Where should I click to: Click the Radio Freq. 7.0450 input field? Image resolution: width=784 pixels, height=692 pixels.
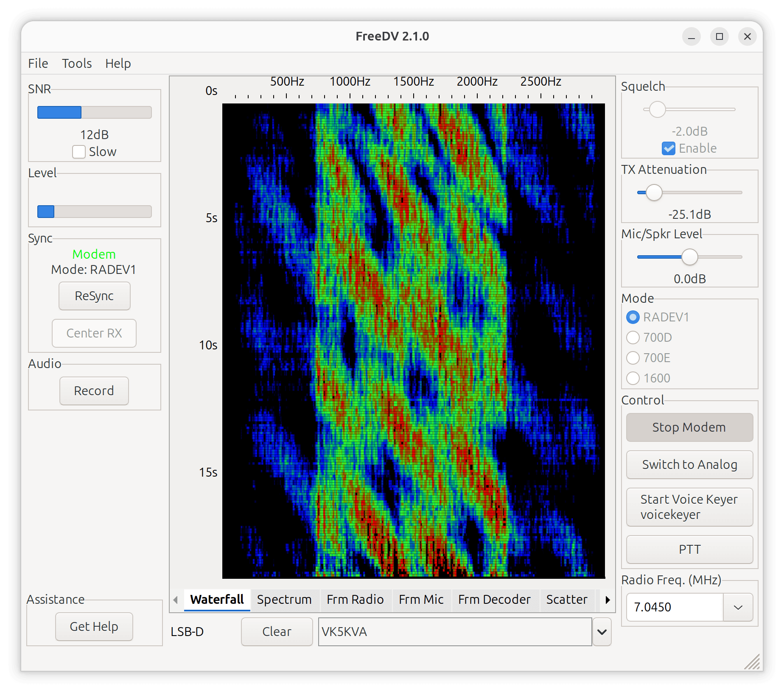675,607
